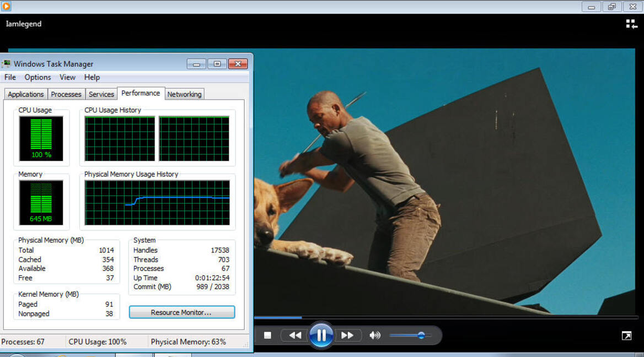Click the Free memory value 37
Screen dimensions: 644x357
110,278
